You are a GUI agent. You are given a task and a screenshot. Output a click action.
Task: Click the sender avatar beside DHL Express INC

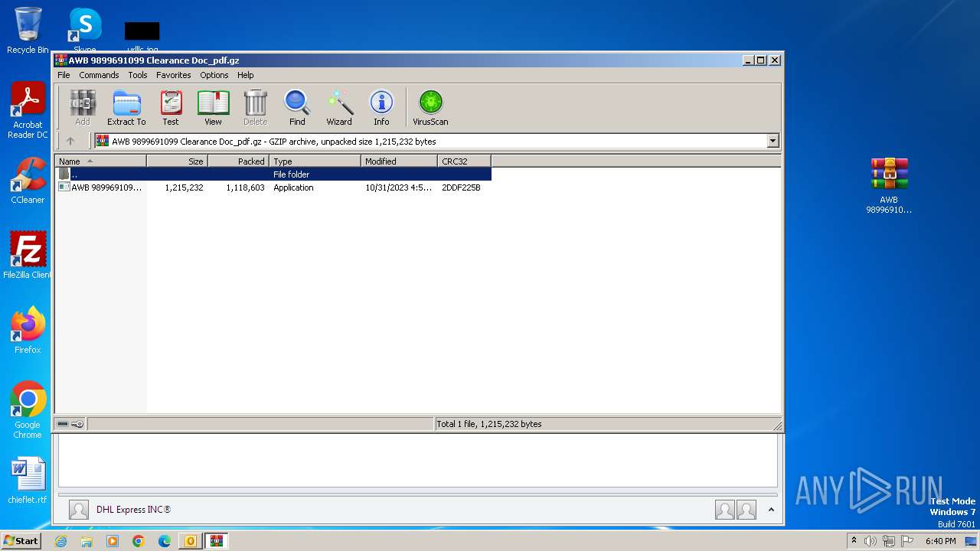(x=78, y=510)
